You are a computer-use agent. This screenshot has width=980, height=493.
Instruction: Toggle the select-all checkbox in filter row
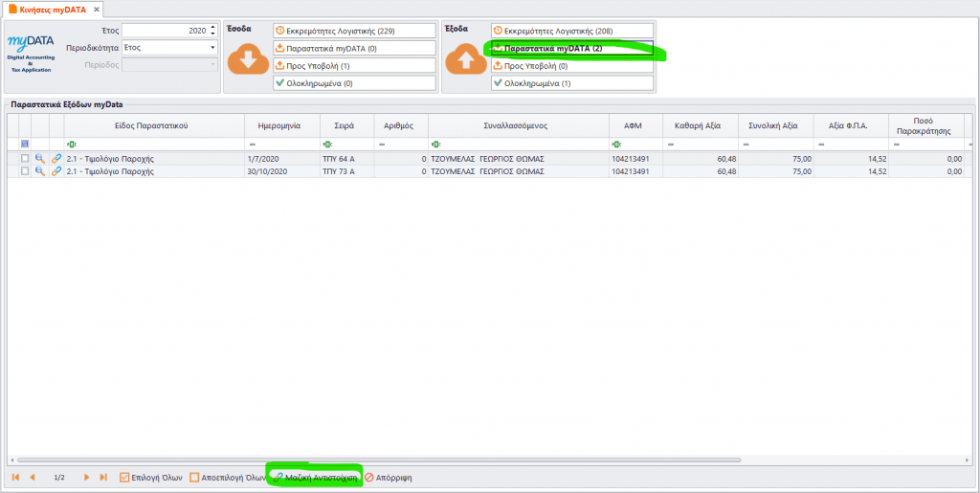pos(25,145)
